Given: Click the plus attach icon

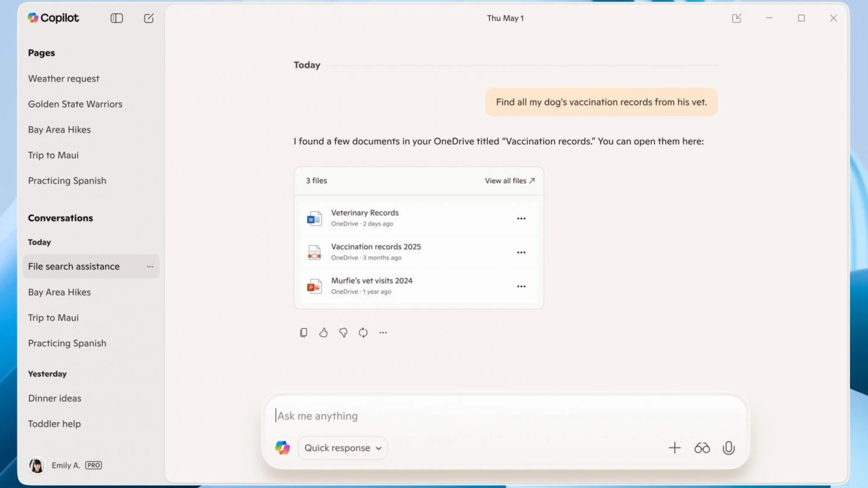Looking at the screenshot, I should pyautogui.click(x=675, y=448).
